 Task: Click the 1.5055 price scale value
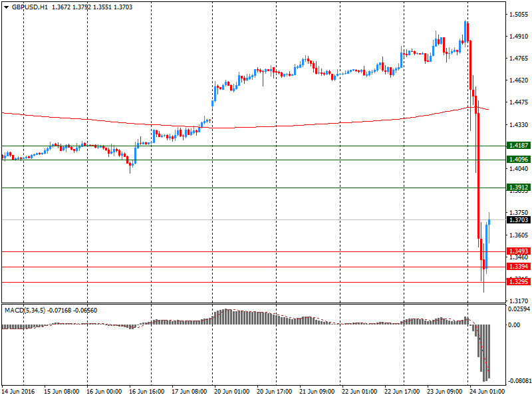click(519, 14)
